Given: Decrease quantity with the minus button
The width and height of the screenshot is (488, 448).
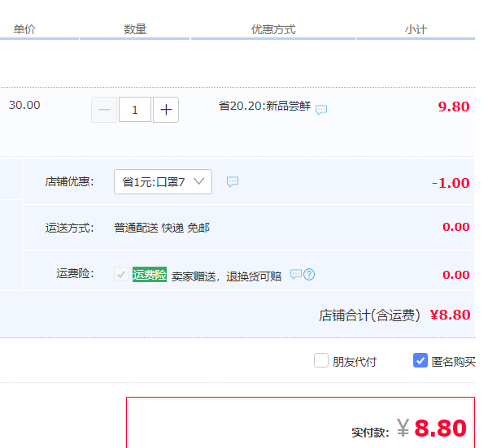Looking at the screenshot, I should (104, 110).
